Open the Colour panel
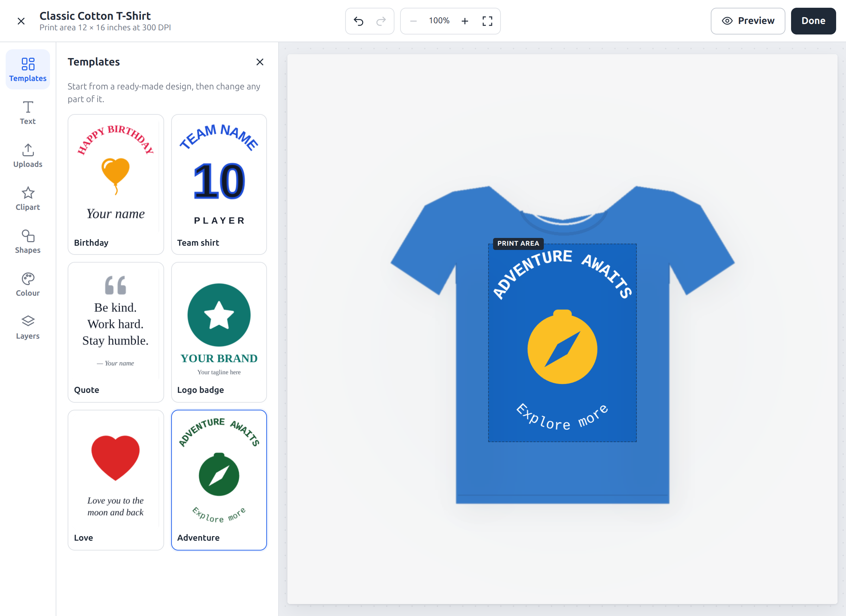Viewport: 846px width, 616px height. click(x=27, y=284)
